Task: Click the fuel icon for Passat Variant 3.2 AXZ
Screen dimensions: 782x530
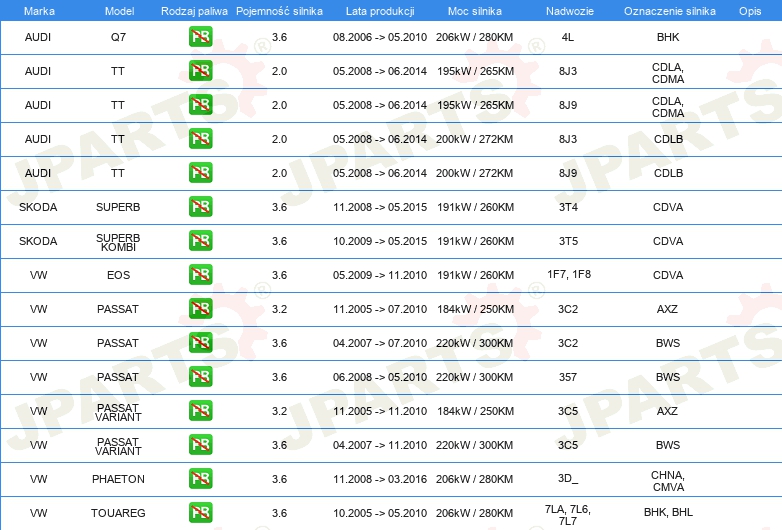Action: click(200, 410)
